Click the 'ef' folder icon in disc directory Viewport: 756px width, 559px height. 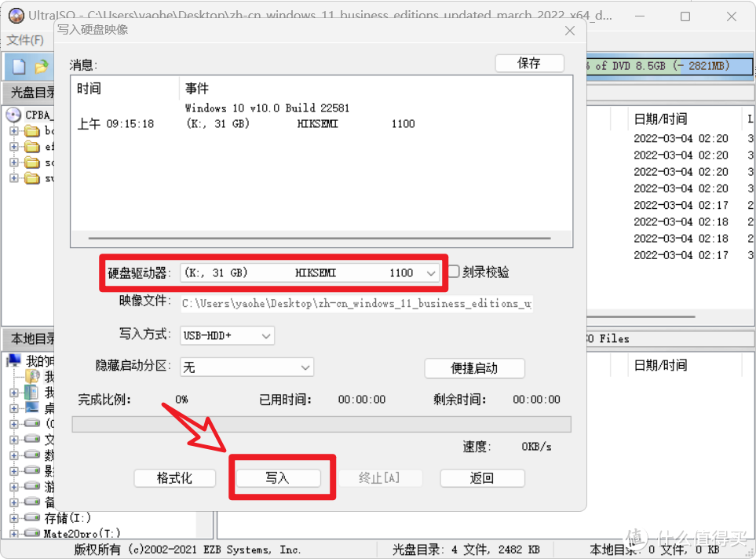[x=31, y=146]
